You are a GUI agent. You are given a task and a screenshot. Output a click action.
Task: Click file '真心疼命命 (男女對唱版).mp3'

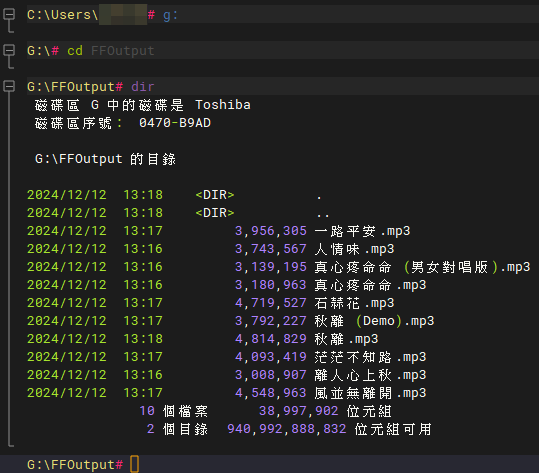pyautogui.click(x=422, y=267)
